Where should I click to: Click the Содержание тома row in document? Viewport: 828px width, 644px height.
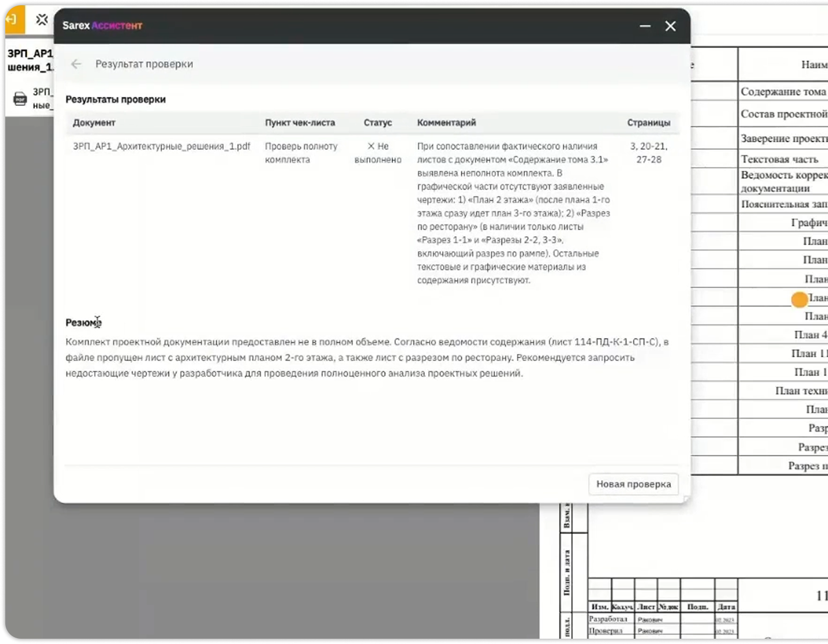783,92
